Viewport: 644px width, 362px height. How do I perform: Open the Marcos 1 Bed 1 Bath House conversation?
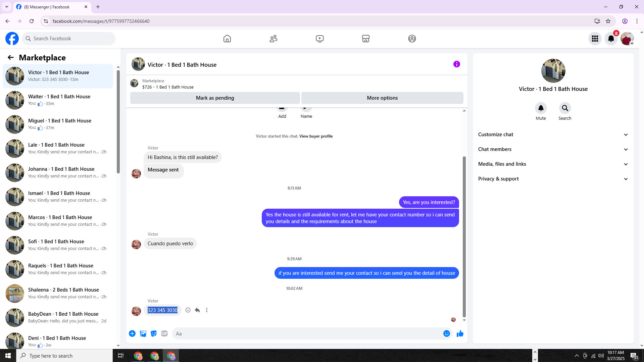(x=58, y=221)
